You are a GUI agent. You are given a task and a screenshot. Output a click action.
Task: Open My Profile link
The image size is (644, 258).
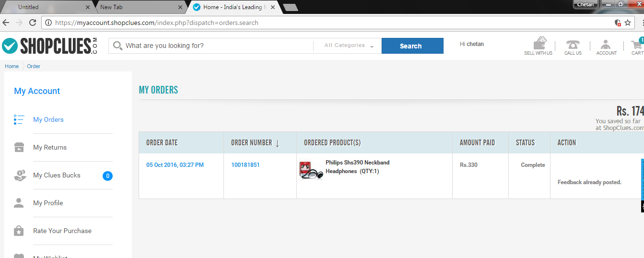point(48,203)
